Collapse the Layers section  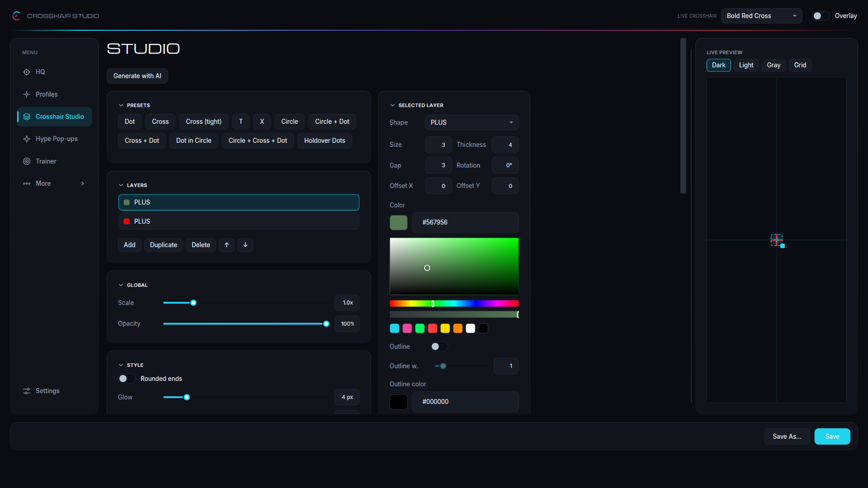pyautogui.click(x=121, y=185)
